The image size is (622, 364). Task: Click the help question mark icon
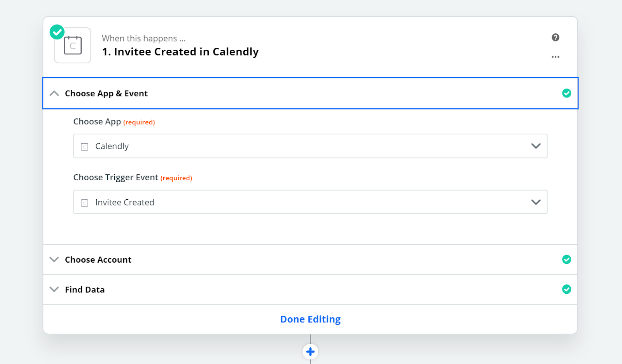tap(555, 37)
